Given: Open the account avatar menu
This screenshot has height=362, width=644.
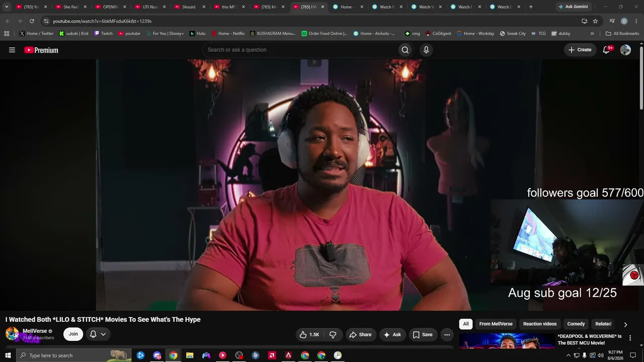Looking at the screenshot, I should [x=625, y=50].
